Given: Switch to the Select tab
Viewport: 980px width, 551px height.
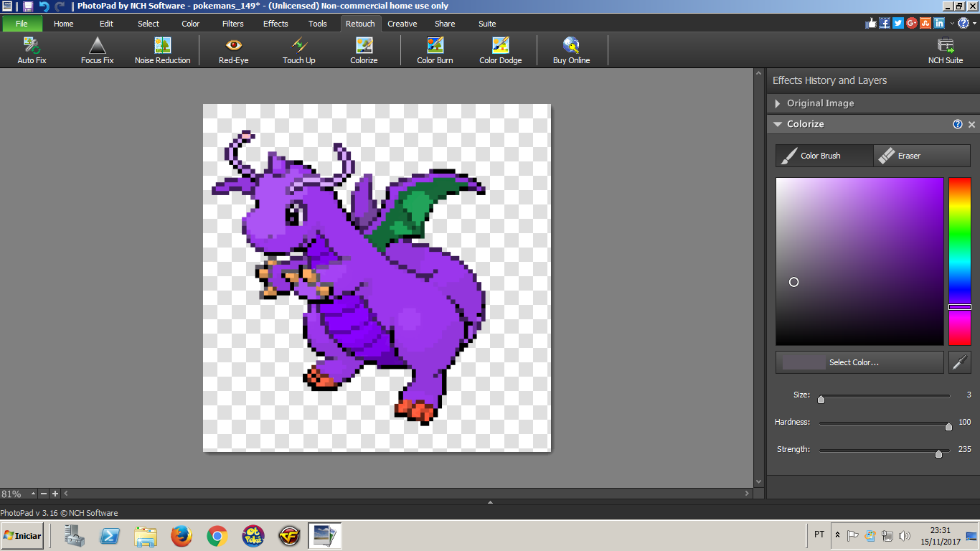Looking at the screenshot, I should click(x=149, y=24).
